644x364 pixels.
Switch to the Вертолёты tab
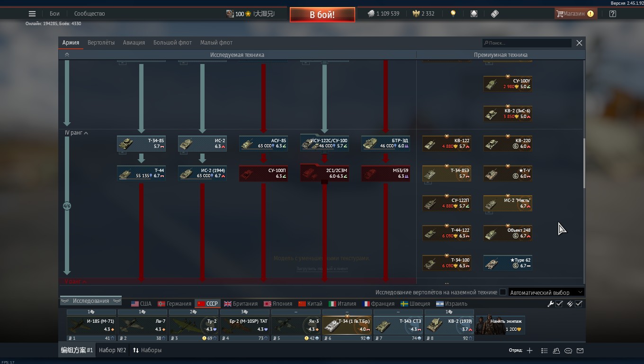pos(101,43)
